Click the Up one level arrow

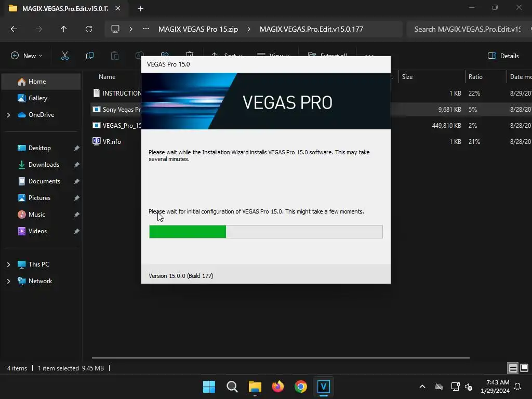[63, 29]
